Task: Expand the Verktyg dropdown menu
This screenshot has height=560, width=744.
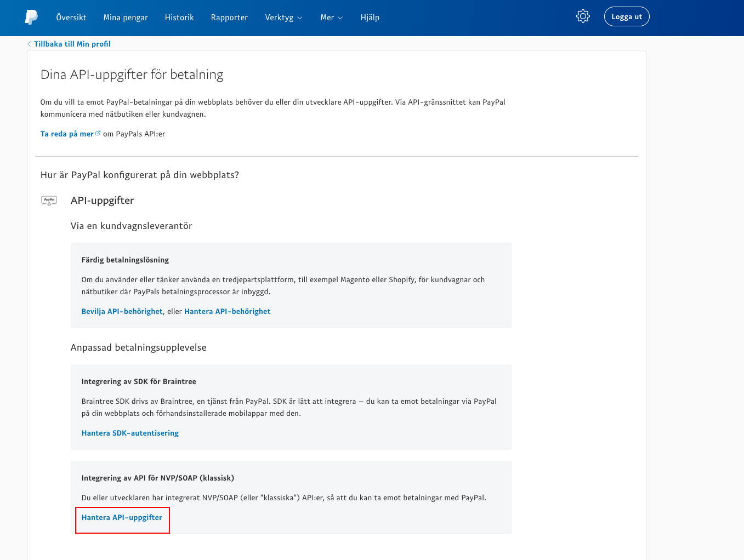Action: (283, 18)
